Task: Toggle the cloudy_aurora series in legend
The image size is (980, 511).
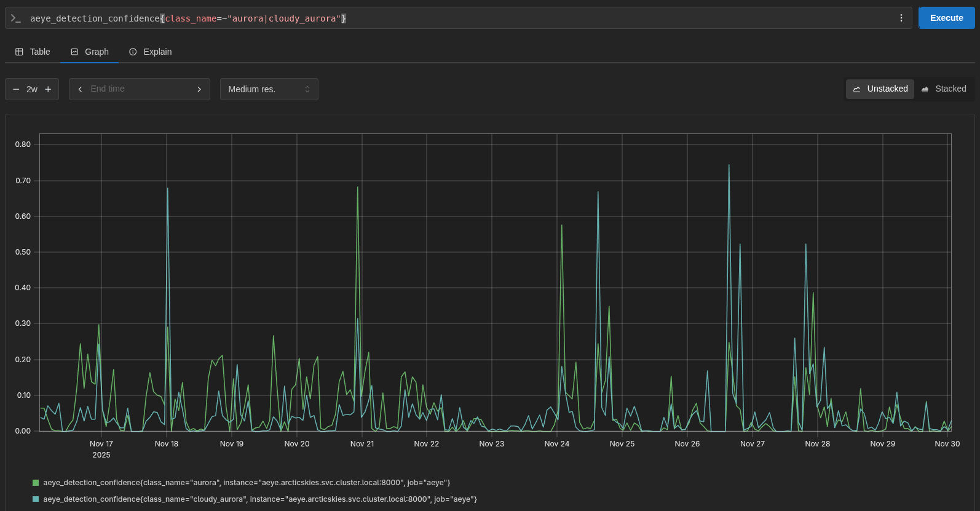Action: coord(259,499)
